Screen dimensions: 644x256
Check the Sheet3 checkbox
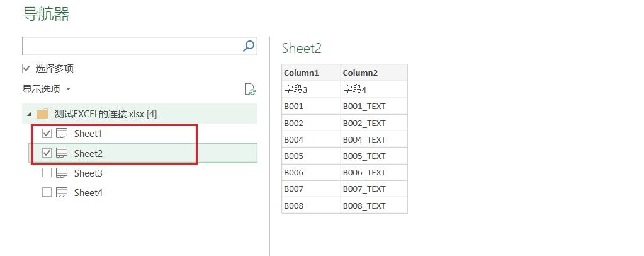pyautogui.click(x=47, y=173)
